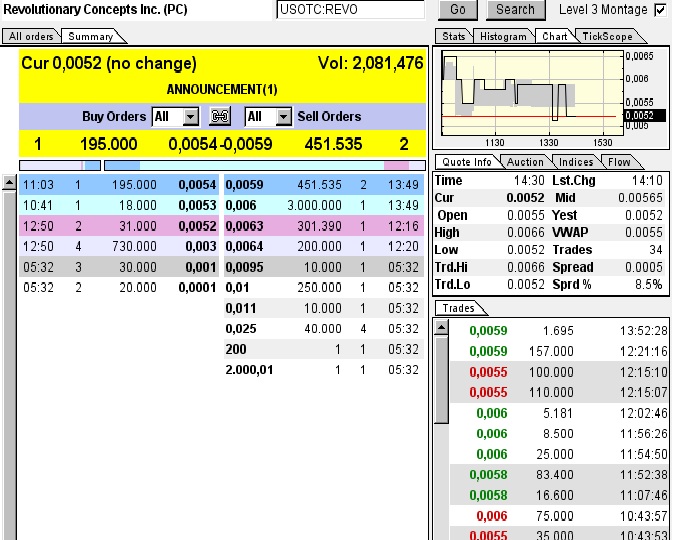Click the trade at 11:54:50
Image resolution: width=673 pixels, height=540 pixels.
560,454
